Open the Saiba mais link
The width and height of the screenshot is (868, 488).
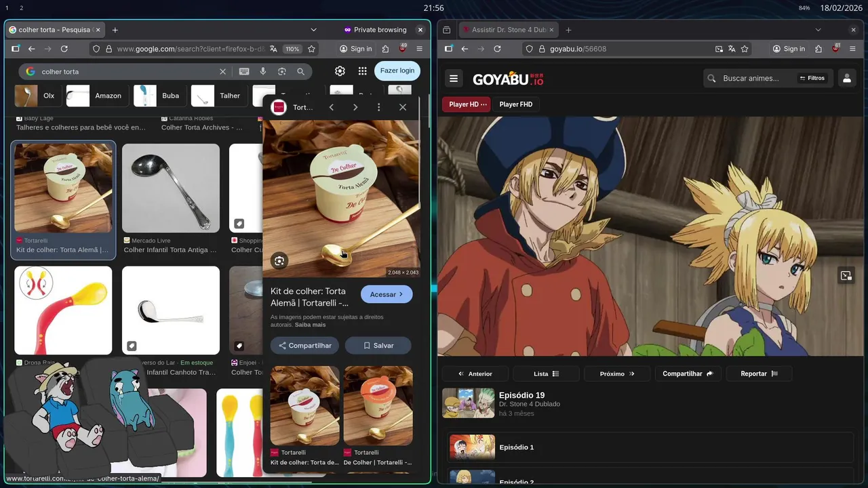310,325
